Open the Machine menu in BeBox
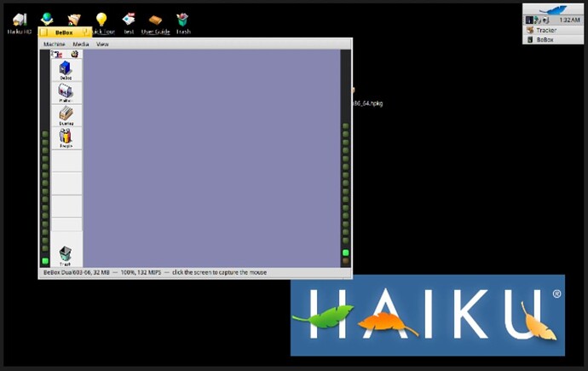 click(x=55, y=44)
